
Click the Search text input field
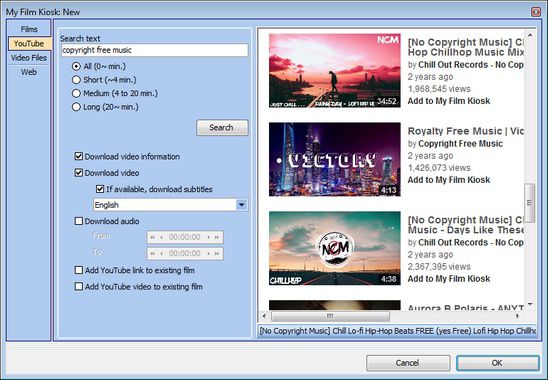(x=154, y=50)
